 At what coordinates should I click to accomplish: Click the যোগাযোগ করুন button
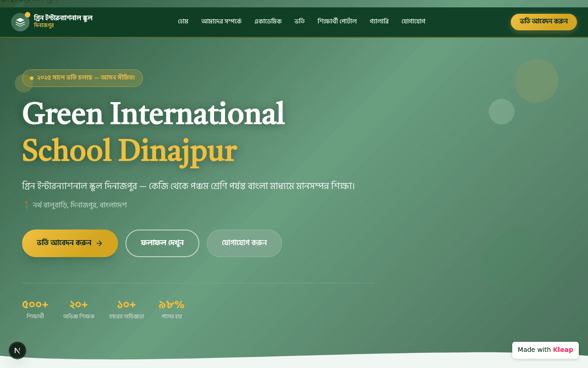click(244, 243)
